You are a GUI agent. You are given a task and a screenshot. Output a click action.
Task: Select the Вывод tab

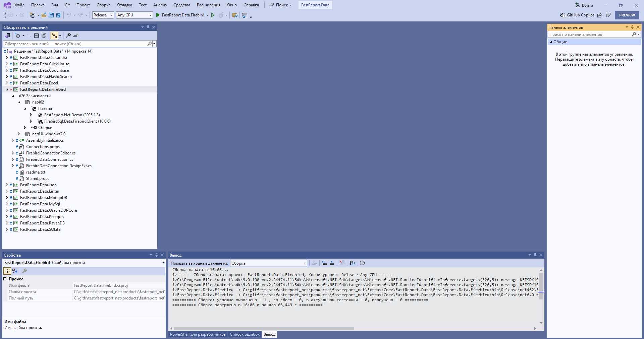point(269,334)
